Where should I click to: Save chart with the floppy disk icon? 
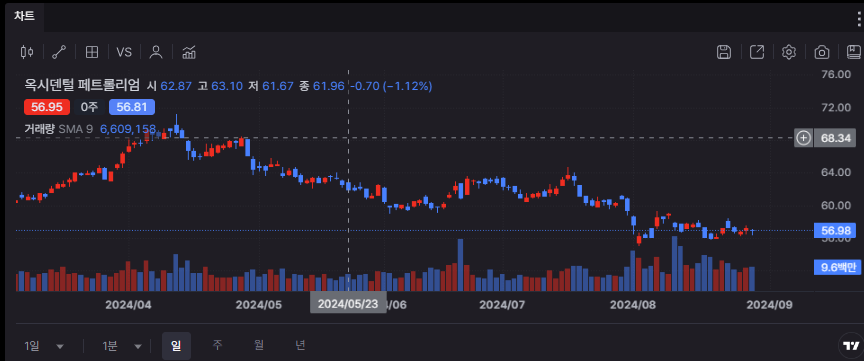[x=724, y=52]
